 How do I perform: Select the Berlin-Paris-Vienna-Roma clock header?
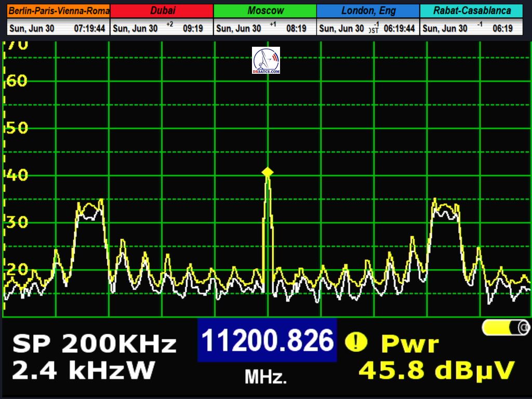click(59, 10)
